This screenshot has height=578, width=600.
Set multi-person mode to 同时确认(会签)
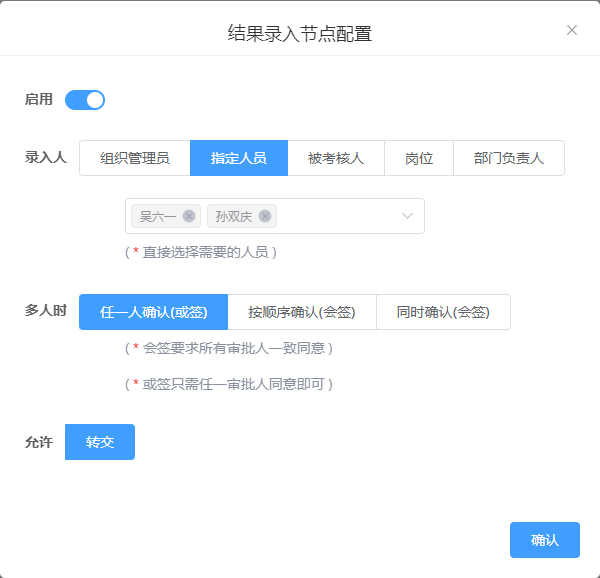(x=443, y=312)
